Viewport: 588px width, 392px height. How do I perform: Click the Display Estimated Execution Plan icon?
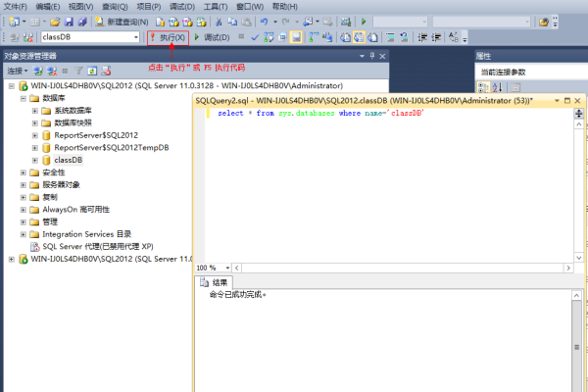click(x=269, y=37)
